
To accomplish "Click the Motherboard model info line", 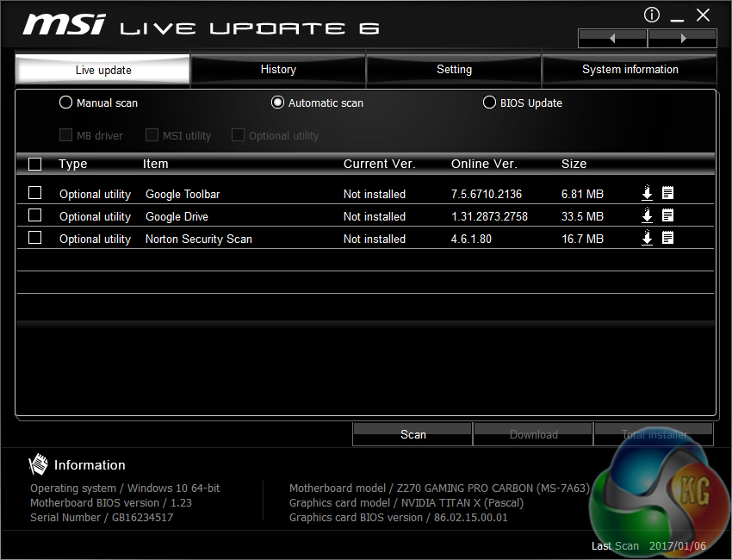I will (x=439, y=488).
